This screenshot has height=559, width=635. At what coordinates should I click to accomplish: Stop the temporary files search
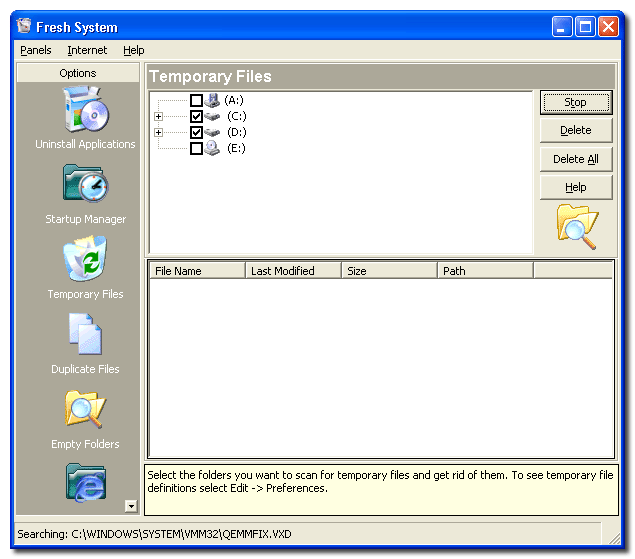576,102
